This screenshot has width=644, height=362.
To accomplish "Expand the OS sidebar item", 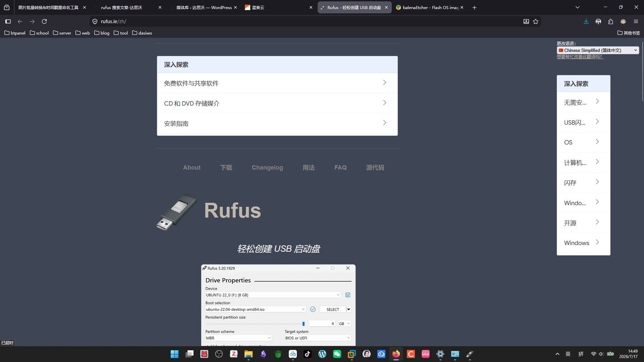I will (x=583, y=142).
